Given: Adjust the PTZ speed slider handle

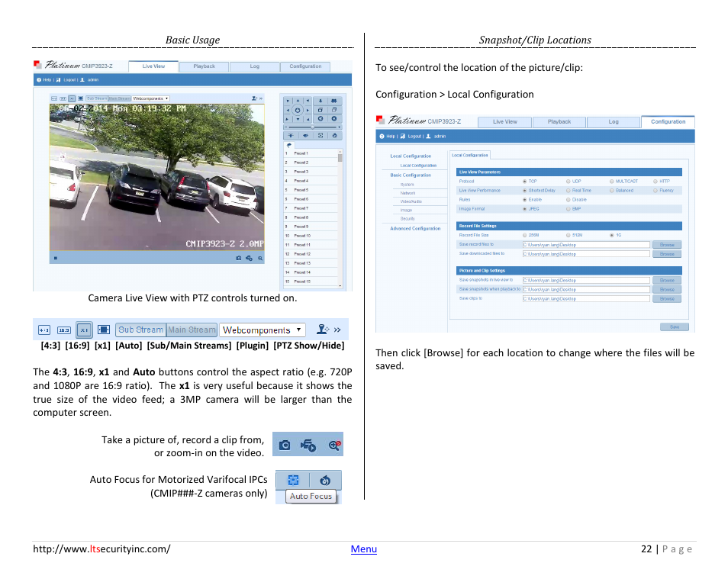Looking at the screenshot, I should tap(312, 127).
